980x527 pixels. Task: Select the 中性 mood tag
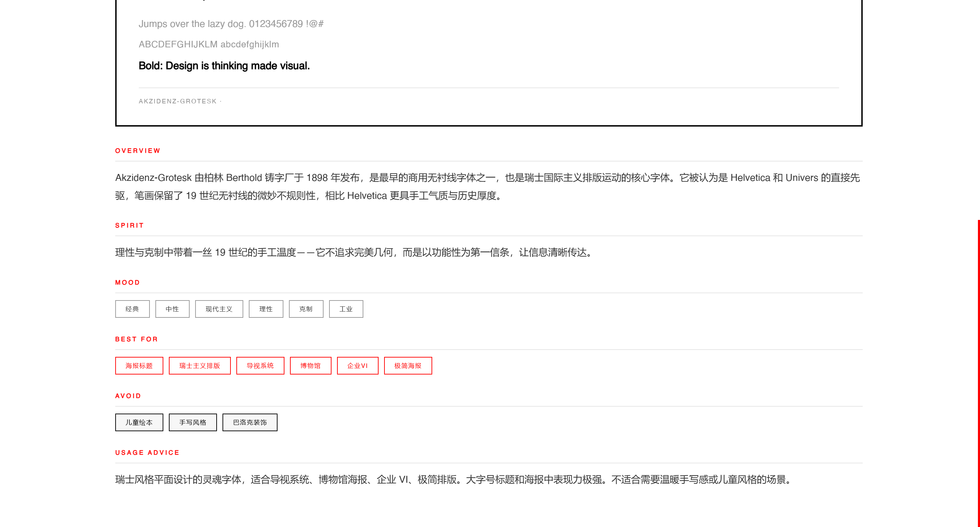(x=172, y=309)
